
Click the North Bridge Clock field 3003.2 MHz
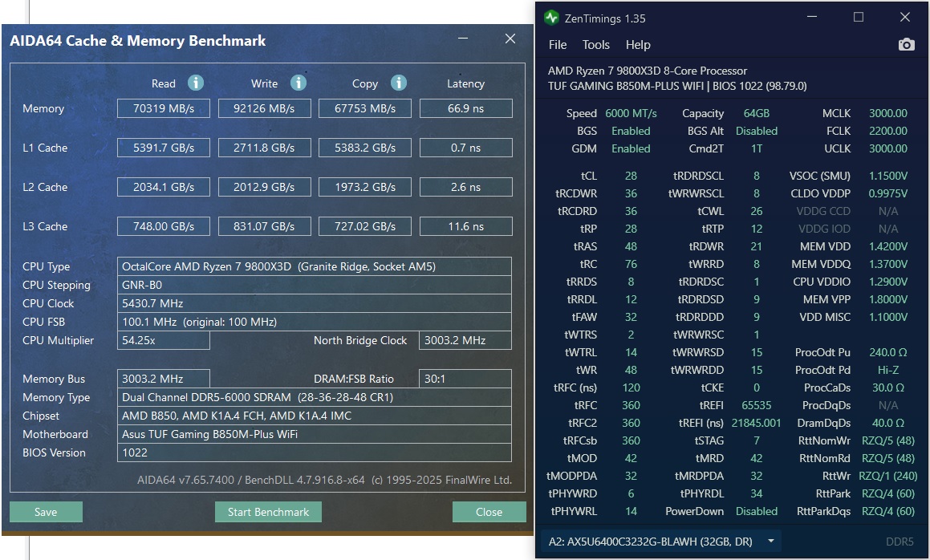[x=465, y=340]
